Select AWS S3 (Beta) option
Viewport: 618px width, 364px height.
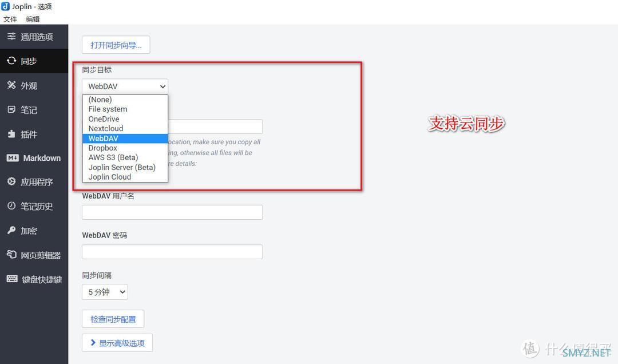point(125,157)
